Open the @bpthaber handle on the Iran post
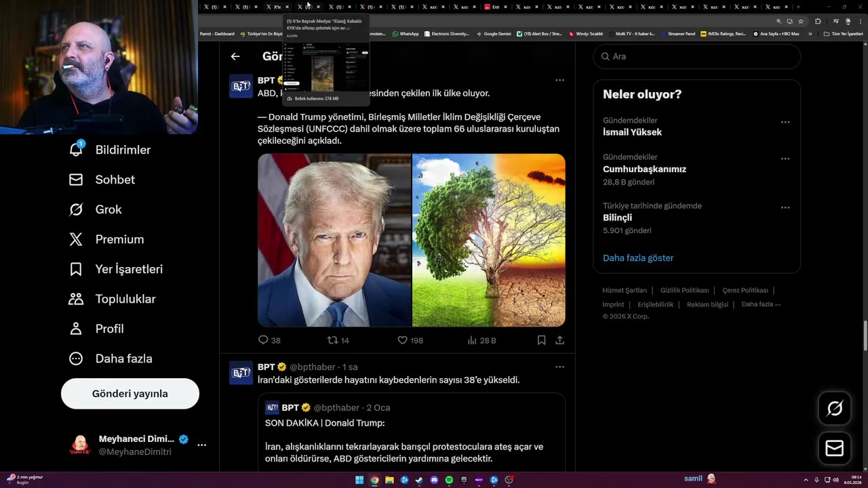Screen dimensions: 868x488 point(313,367)
